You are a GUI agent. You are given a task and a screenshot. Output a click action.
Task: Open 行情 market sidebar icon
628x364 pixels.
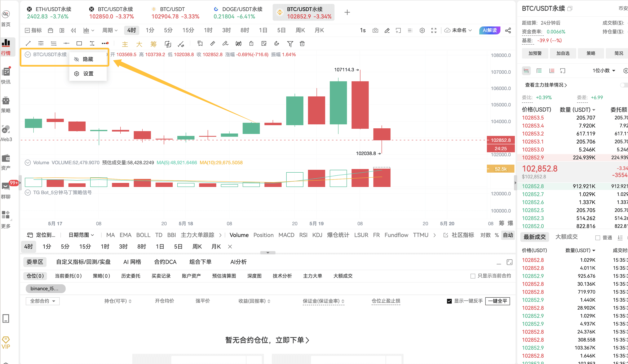click(x=6, y=47)
